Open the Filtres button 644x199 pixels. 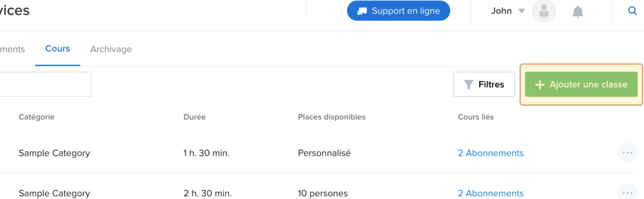484,85
